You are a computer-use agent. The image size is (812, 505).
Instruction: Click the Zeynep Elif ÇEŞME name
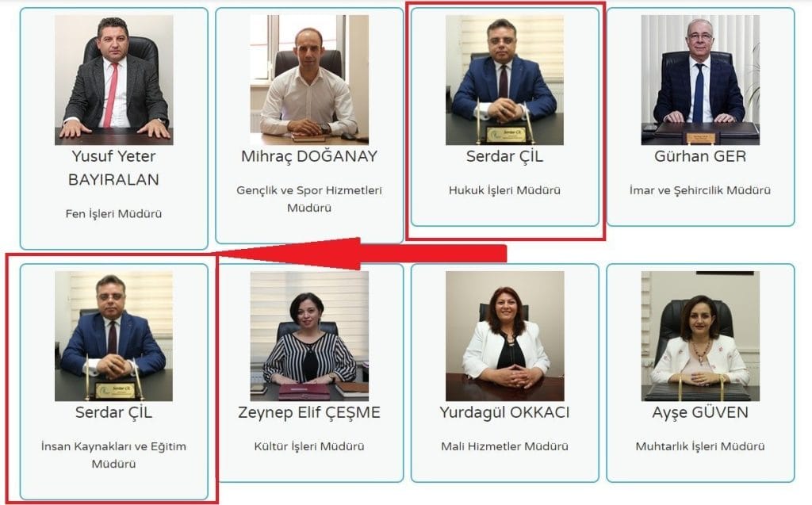309,413
